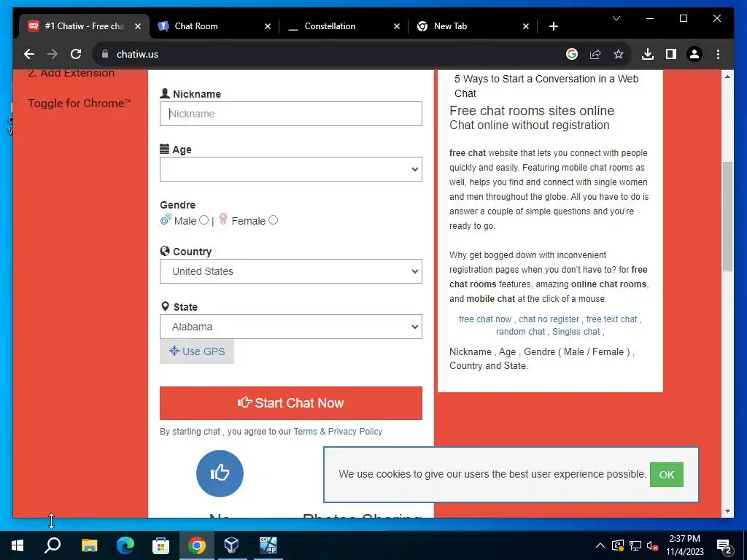Image resolution: width=747 pixels, height=560 pixels.
Task: Click the page vertical scrollbar thumb
Action: 727,217
